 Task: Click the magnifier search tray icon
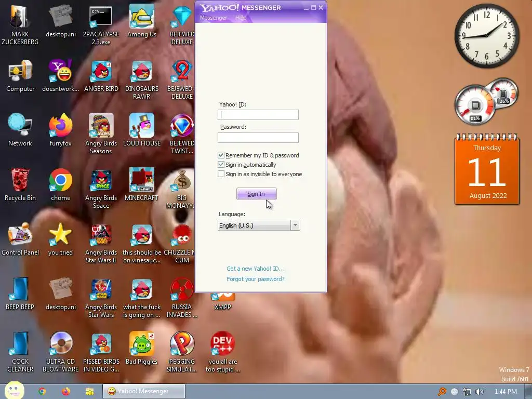click(x=442, y=392)
